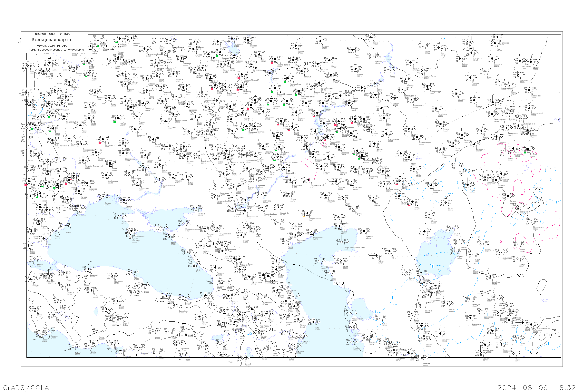Click the open station circle at Пермь
Viewport: 588px width, 392px height.
pos(388,71)
